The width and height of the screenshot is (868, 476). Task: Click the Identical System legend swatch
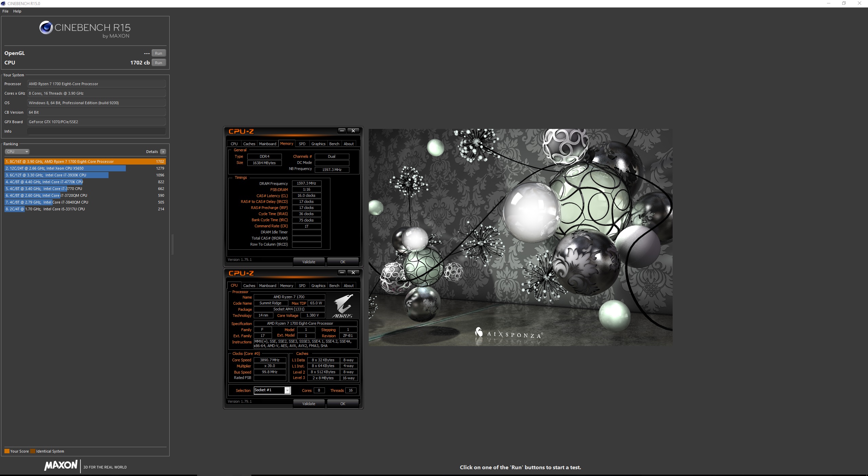[33, 451]
